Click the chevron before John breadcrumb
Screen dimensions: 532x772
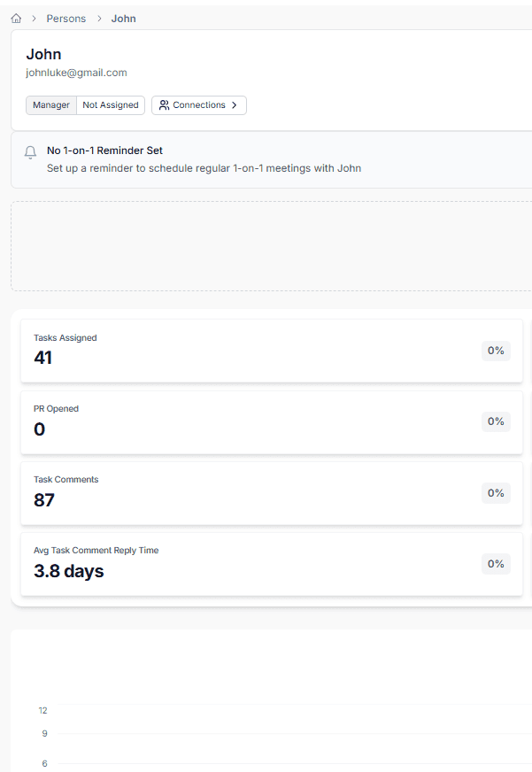tap(97, 18)
